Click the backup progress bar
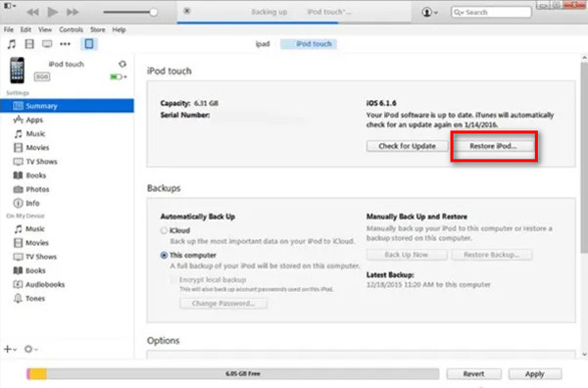The image size is (588, 388). 294,23
